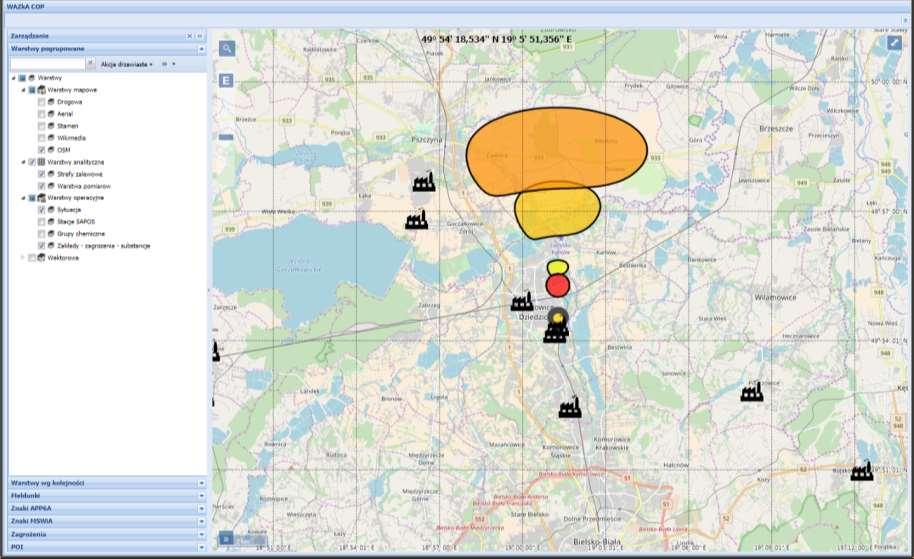914x559 pixels.
Task: Tick the Wektorowa group checkbox
Action: coord(32,258)
